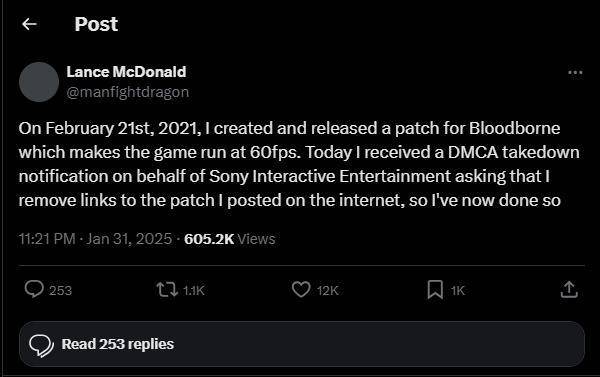Open the 11:21 PM Jan 31, 2025 timestamp
The image size is (600, 377).
[x=95, y=239]
